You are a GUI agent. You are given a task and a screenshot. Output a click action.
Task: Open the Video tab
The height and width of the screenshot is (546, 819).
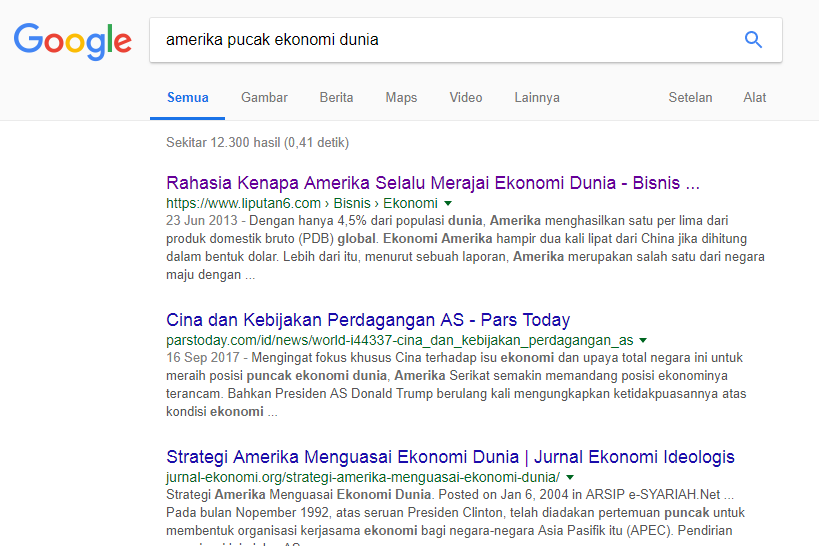click(x=466, y=98)
